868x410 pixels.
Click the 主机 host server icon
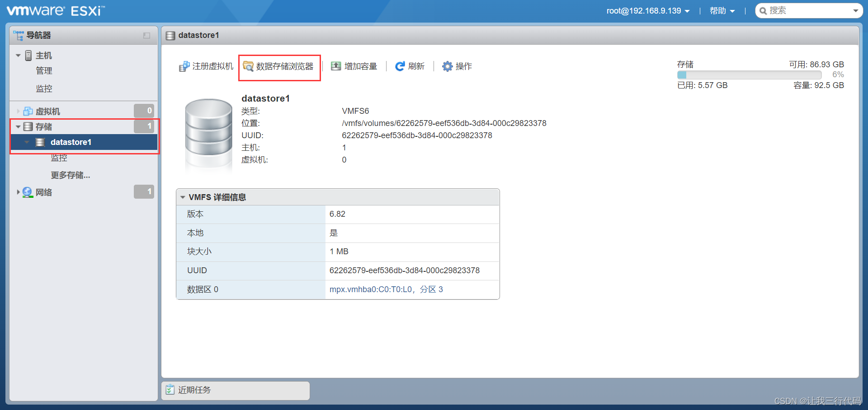point(28,56)
